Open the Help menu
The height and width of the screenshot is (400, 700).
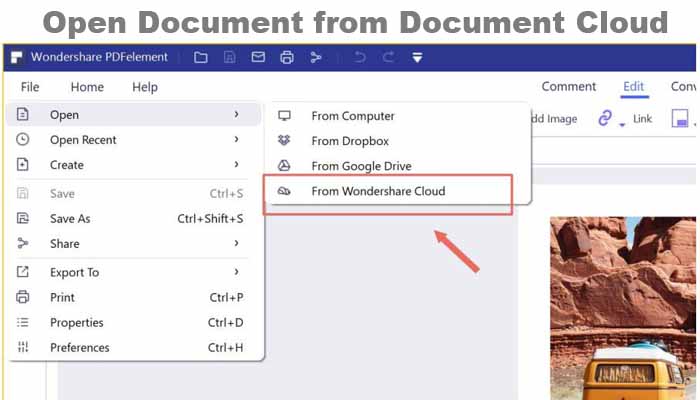(145, 87)
